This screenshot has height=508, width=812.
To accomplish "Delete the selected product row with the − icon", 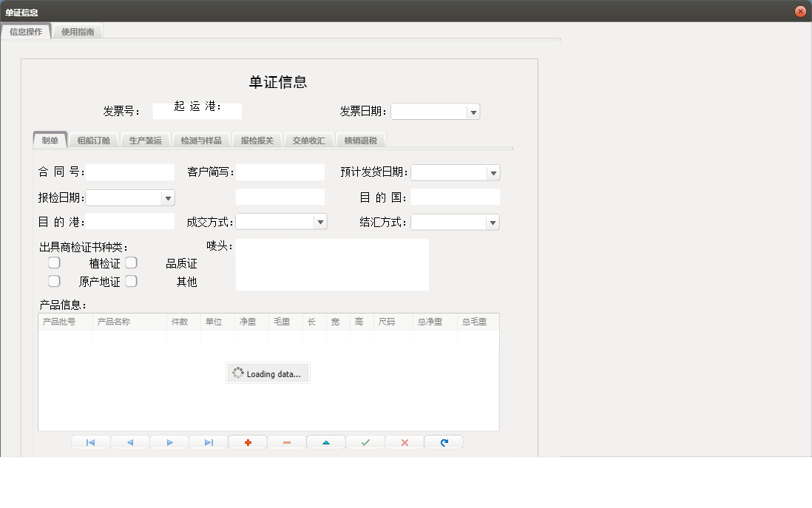I will [x=286, y=441].
